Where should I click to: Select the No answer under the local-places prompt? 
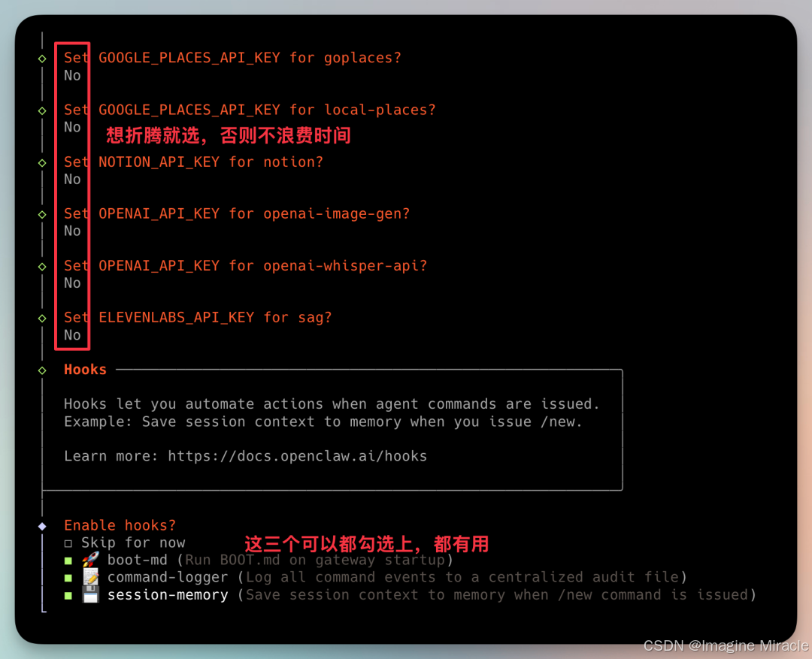pyautogui.click(x=72, y=127)
